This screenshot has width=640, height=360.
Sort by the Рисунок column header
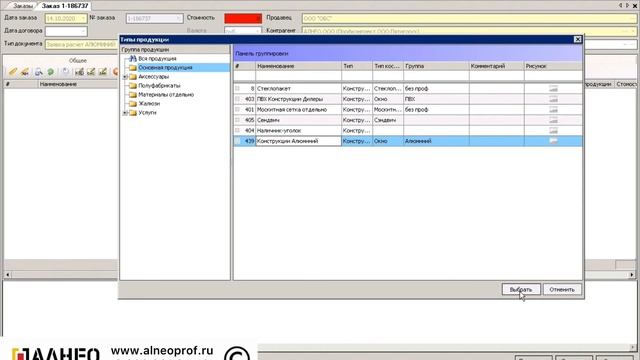coord(553,66)
